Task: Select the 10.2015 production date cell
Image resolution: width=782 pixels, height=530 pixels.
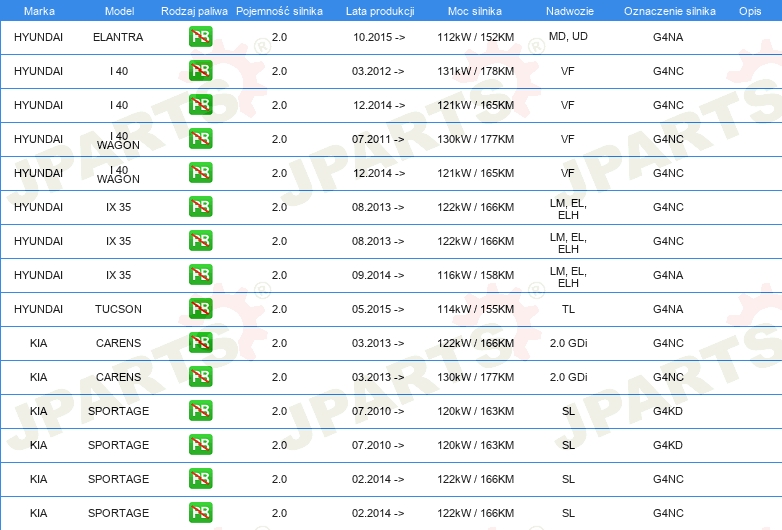Action: tap(379, 37)
